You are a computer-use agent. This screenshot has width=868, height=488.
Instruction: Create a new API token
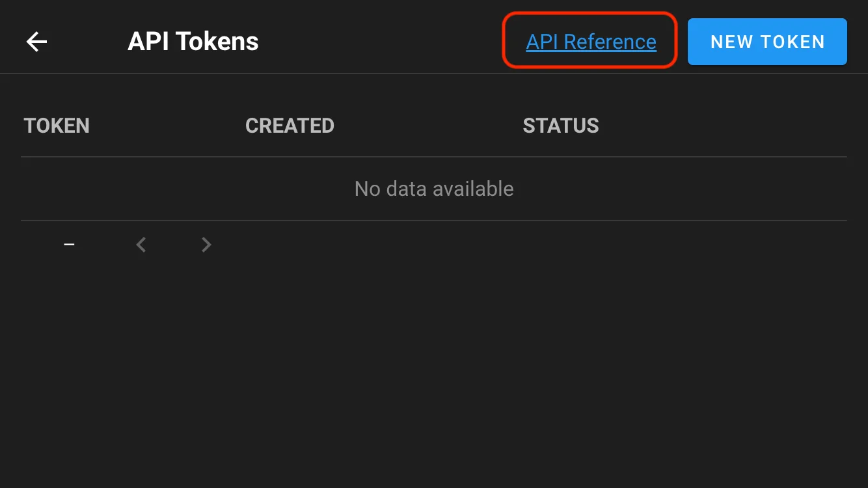(767, 42)
